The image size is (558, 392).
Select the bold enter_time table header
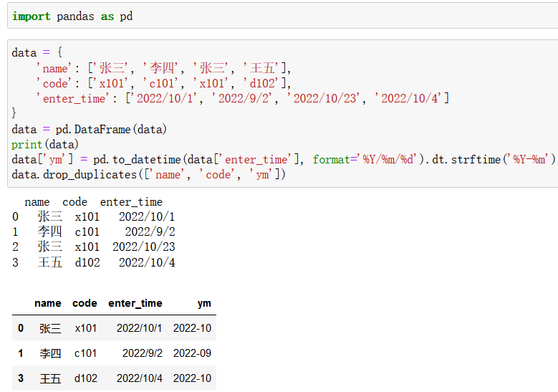pos(135,303)
